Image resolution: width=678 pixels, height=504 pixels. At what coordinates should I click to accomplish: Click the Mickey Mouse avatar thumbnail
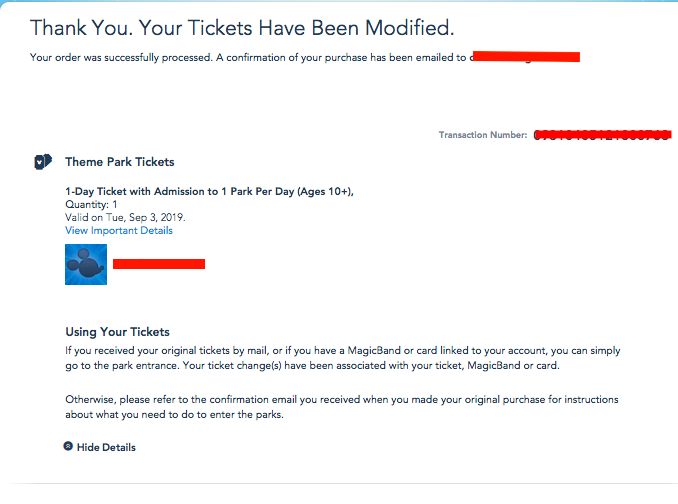coord(86,265)
